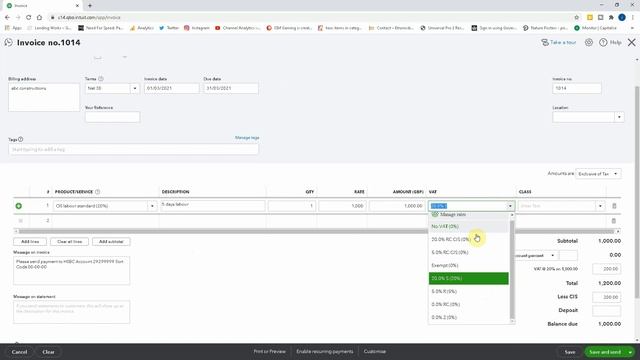Click the Less CIS amount field
The image size is (640, 360).
tap(607, 297)
